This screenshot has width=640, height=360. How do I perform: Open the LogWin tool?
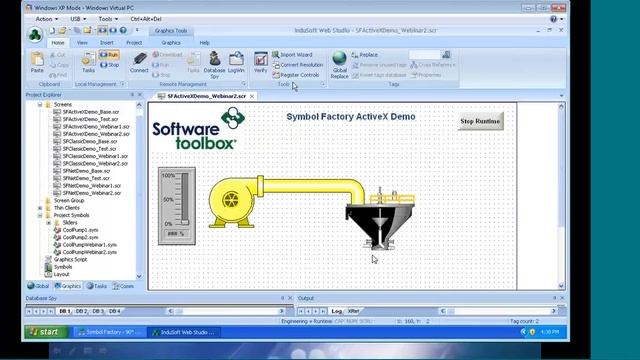(x=236, y=62)
